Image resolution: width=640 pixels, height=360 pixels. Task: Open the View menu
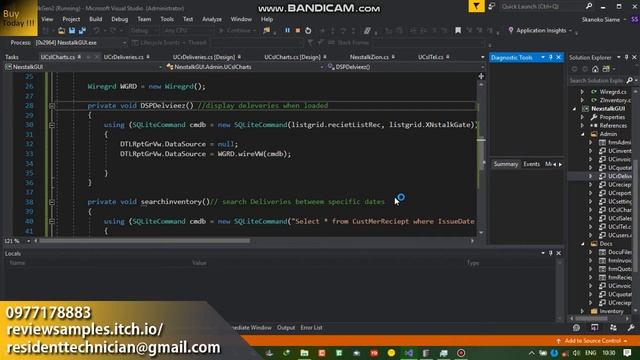coord(47,19)
